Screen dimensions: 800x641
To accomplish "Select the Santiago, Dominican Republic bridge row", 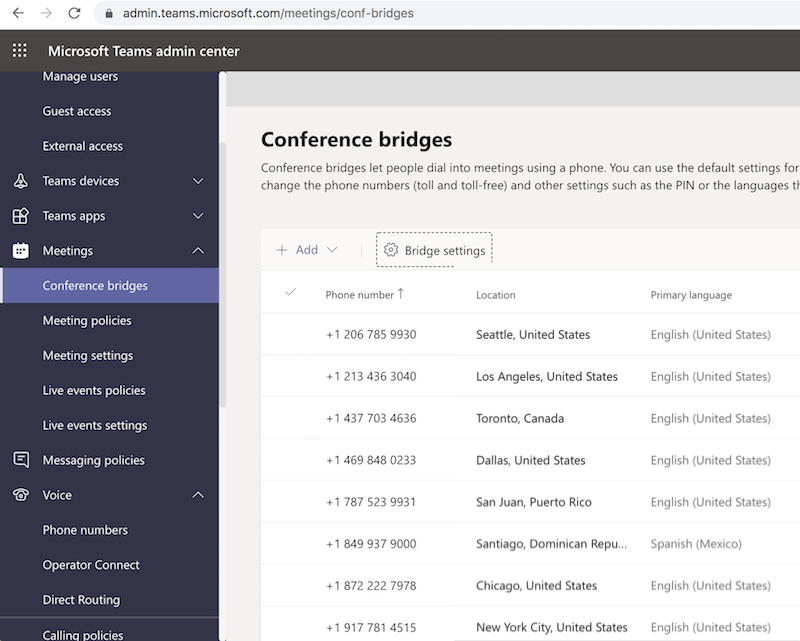I will (290, 543).
